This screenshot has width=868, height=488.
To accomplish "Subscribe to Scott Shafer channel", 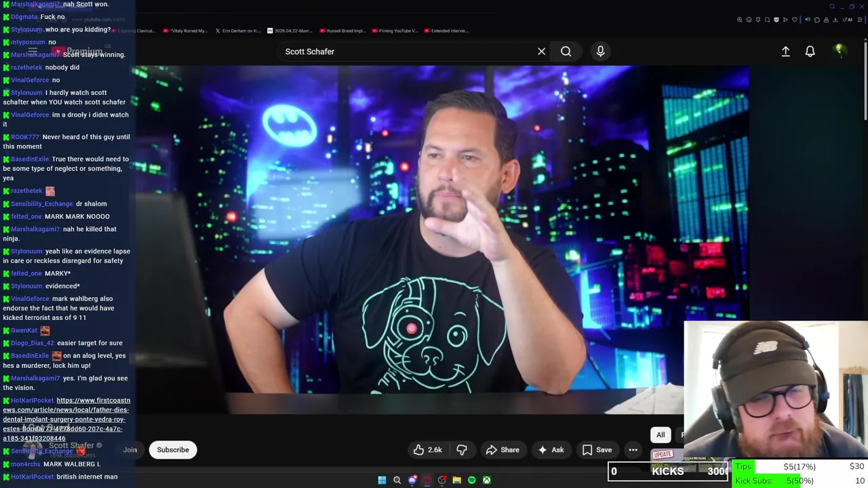I will point(173,450).
